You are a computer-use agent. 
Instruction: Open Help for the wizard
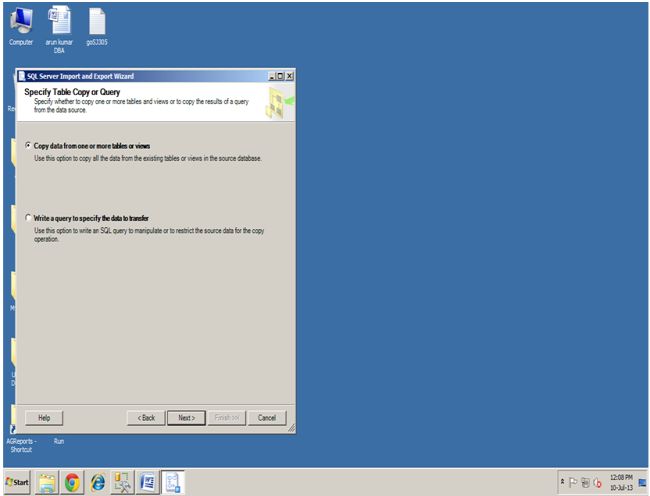[44, 418]
